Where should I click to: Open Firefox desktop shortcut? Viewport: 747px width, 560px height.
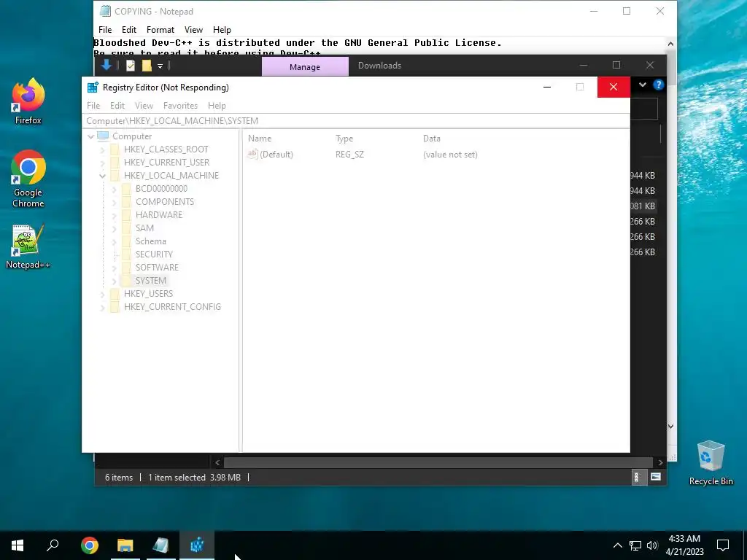[x=28, y=101]
